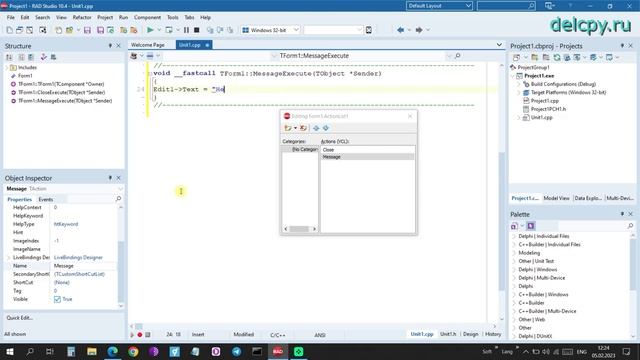Pause program execution in toolbar

pos(186,30)
